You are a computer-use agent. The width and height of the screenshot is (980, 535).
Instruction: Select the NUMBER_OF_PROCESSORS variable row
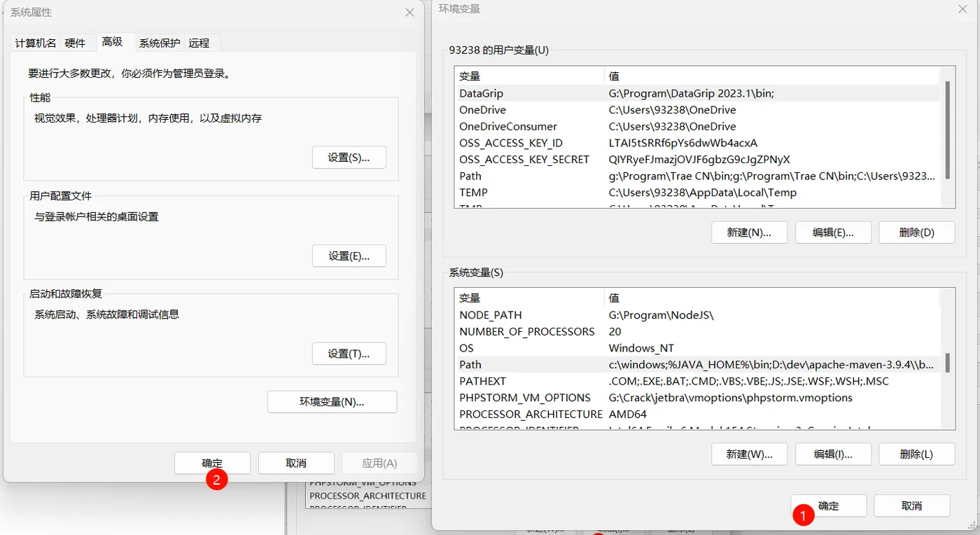(696, 331)
